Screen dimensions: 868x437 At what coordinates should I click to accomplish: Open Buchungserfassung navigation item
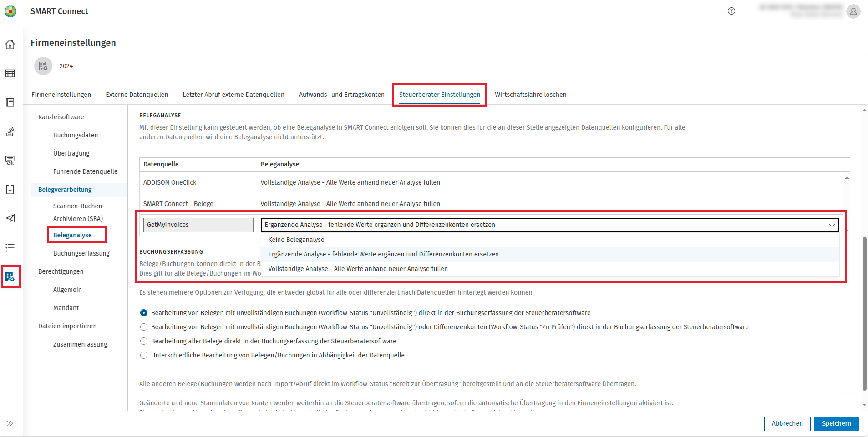pos(81,253)
